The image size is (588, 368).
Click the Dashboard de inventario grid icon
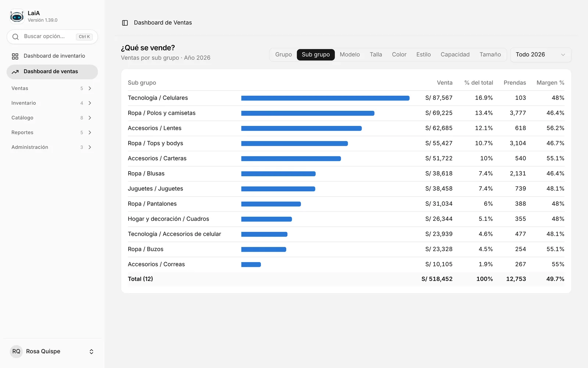(15, 56)
